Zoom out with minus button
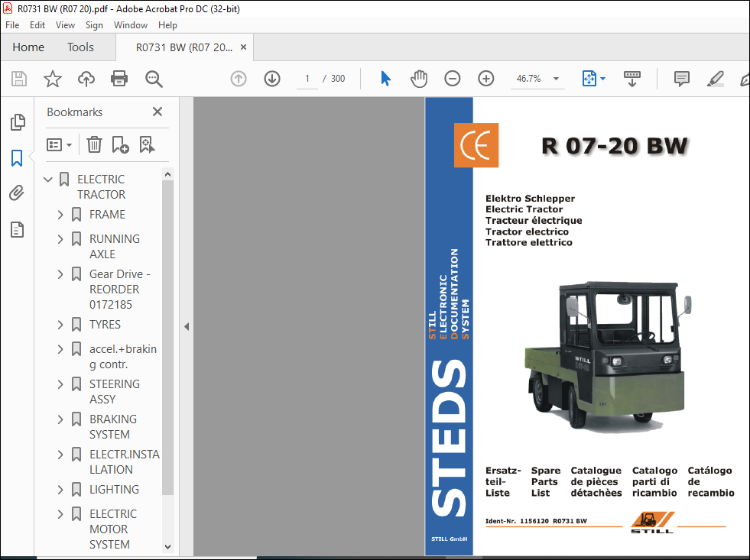 [x=452, y=79]
